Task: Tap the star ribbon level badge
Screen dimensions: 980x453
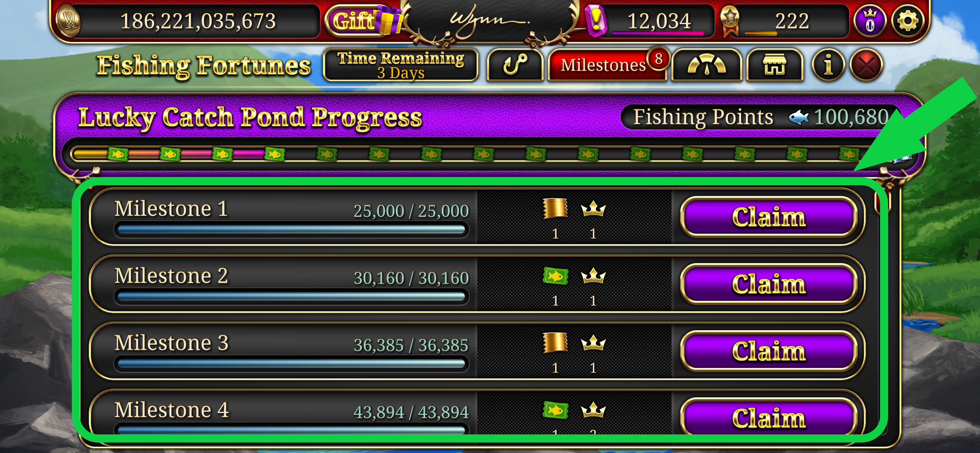Action: pos(730,20)
